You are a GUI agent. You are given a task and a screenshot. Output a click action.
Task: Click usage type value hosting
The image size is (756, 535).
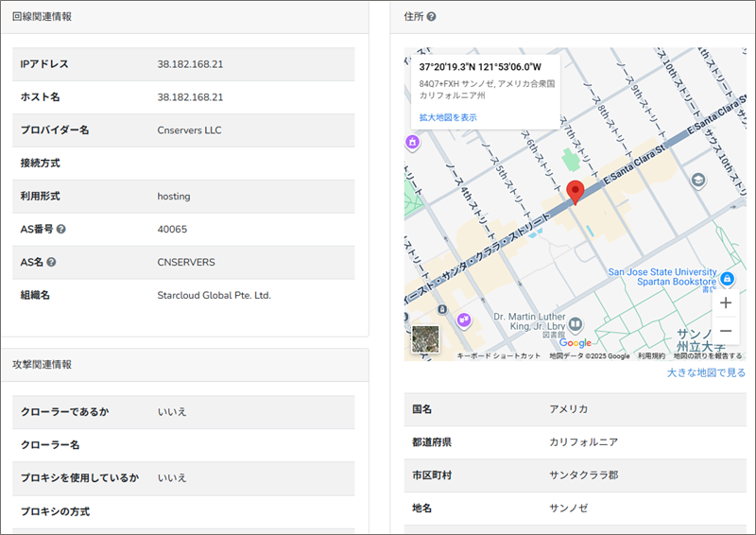click(x=174, y=197)
